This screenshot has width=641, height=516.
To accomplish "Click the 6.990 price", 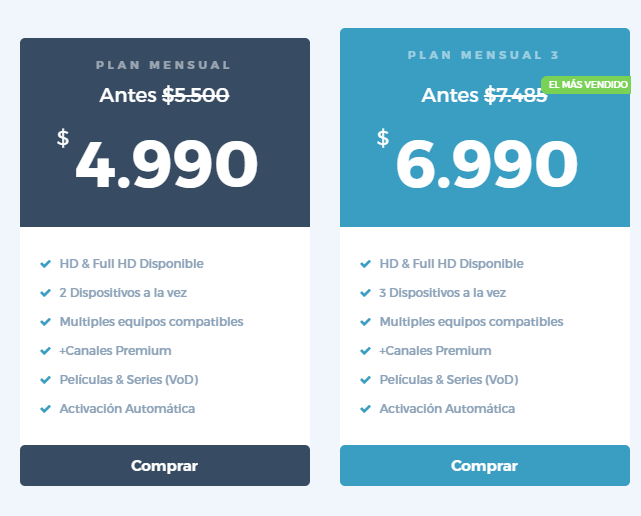I will pos(486,165).
